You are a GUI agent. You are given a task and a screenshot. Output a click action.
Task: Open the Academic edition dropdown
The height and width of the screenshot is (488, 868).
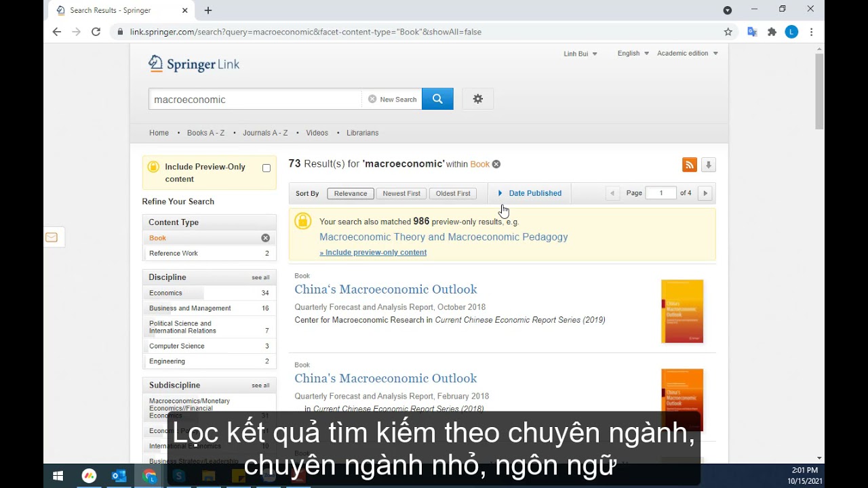point(688,54)
